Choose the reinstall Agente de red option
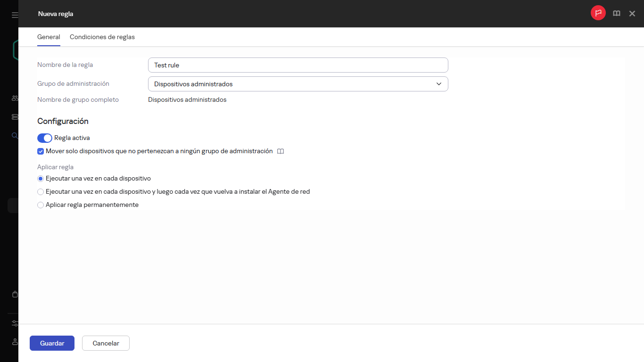The width and height of the screenshot is (644, 362). click(x=41, y=192)
